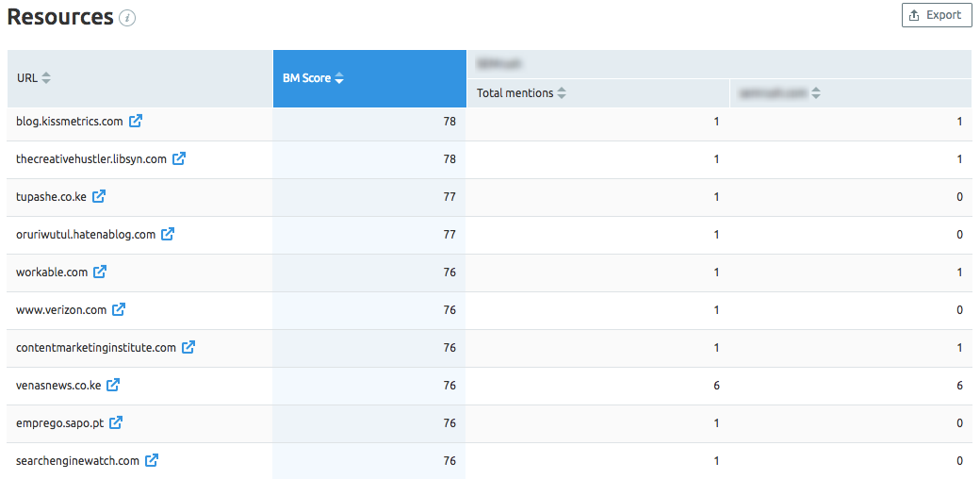Click emprego.sapo.pt URL text

click(60, 422)
